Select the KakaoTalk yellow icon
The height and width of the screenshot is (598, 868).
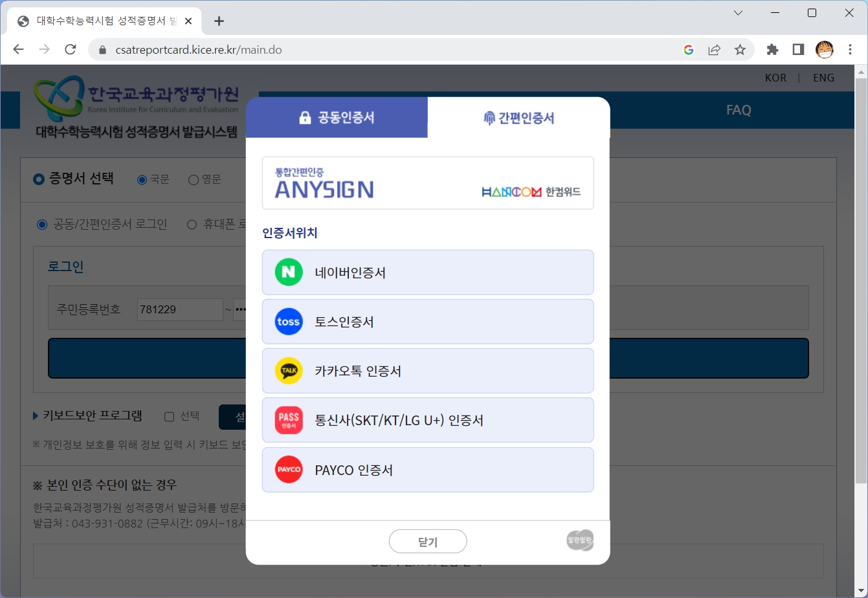click(x=289, y=371)
